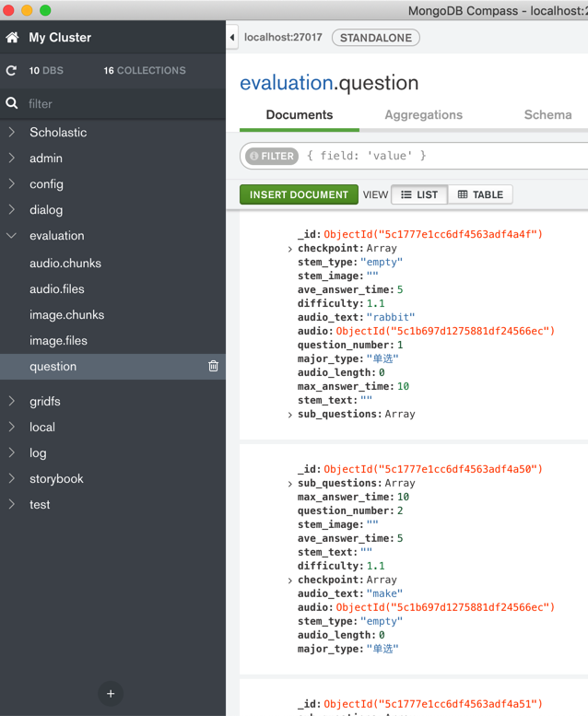
Task: Expand the dialog database
Action: click(x=12, y=209)
